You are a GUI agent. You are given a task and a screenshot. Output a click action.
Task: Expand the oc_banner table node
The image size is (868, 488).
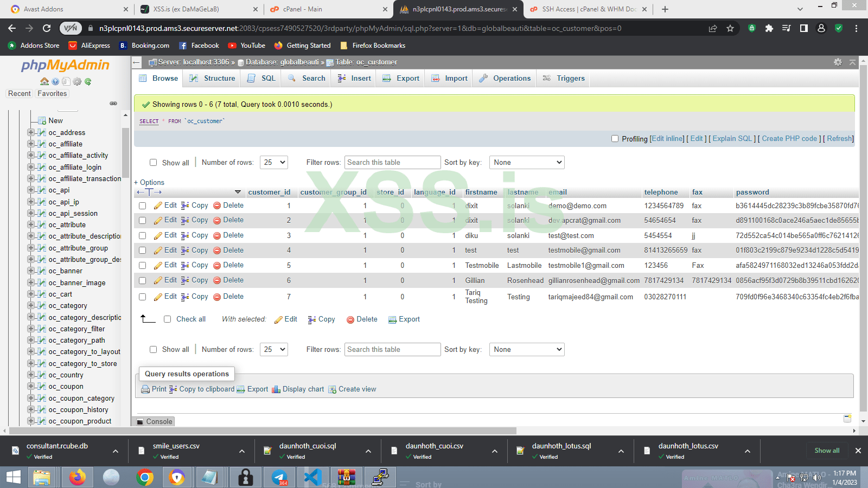coord(31,271)
